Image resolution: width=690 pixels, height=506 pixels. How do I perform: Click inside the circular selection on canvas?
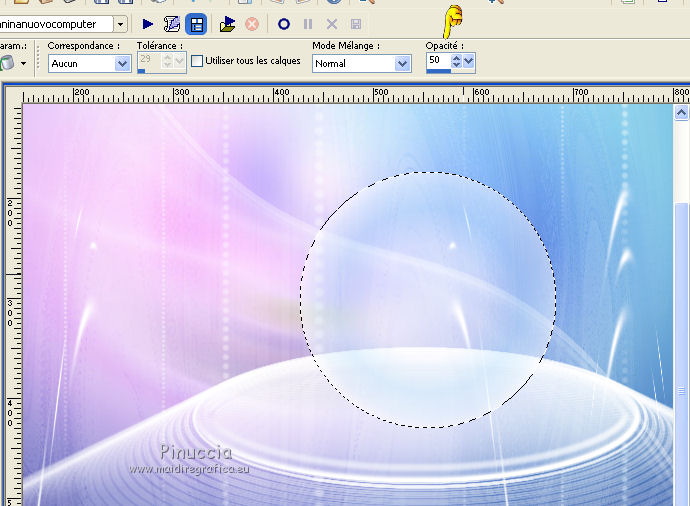click(x=428, y=300)
